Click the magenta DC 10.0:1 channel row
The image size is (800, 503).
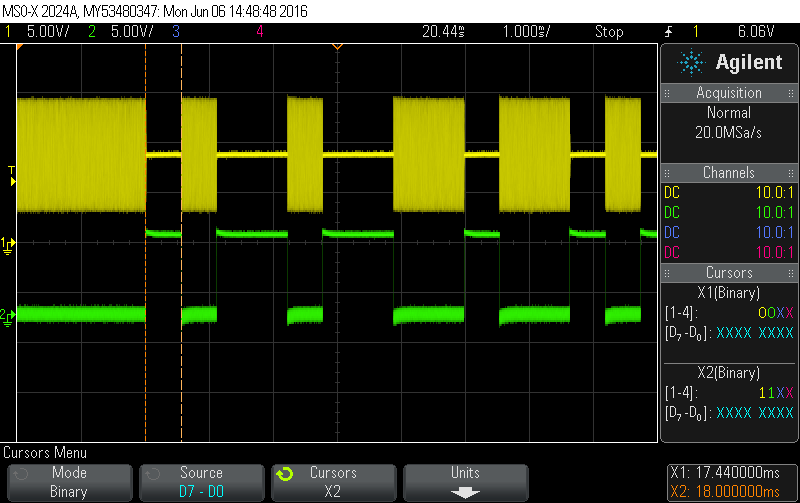click(729, 253)
